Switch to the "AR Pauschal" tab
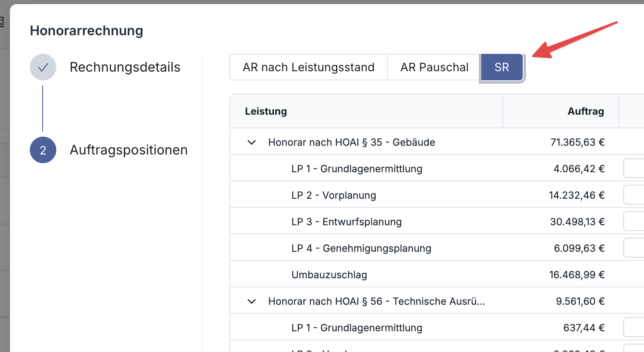 (x=434, y=67)
